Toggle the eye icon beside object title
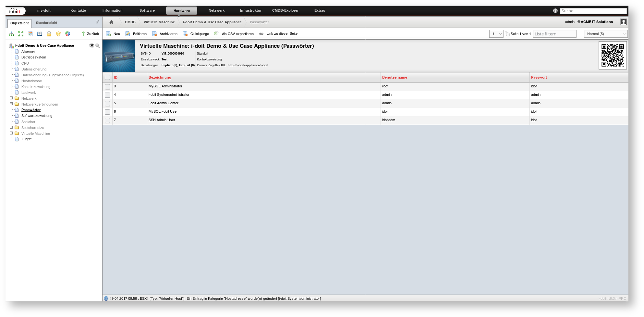 91,45
